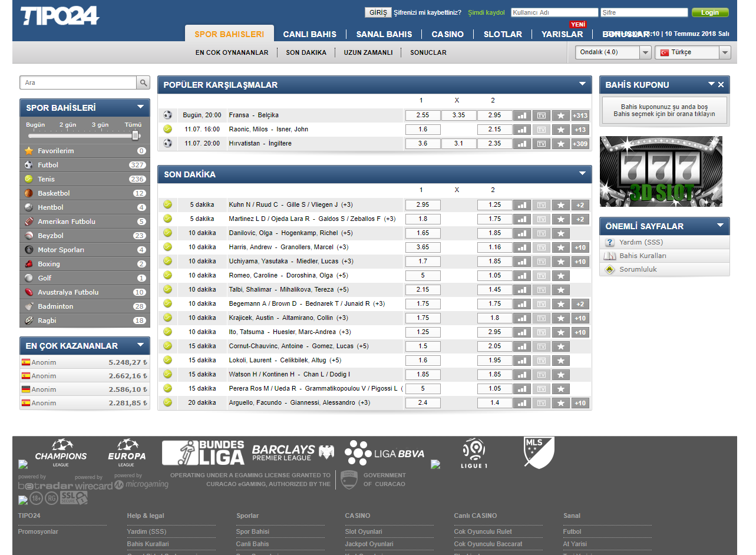The width and height of the screenshot is (756, 555).
Task: Collapse the Önemli Sayfalar panel
Action: [720, 225]
